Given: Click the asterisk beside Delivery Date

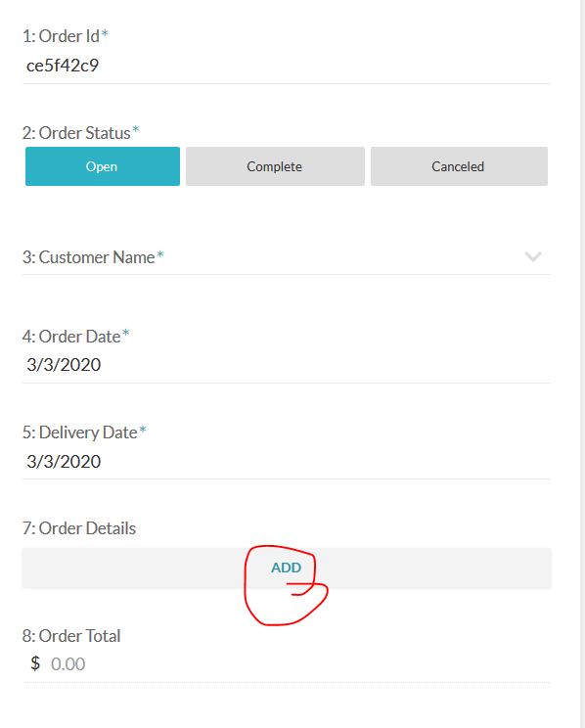Looking at the screenshot, I should (x=143, y=430).
